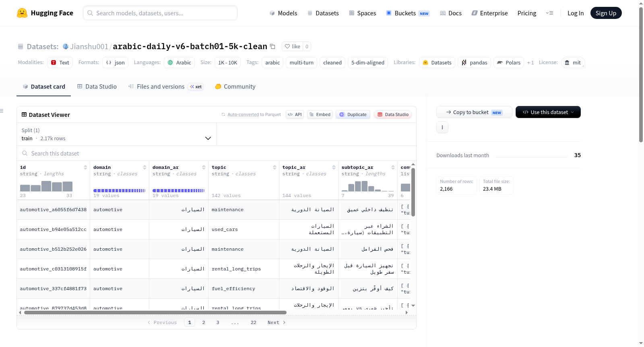Jump to page 22 of dataset rows
The image size is (644, 347).
253,322
